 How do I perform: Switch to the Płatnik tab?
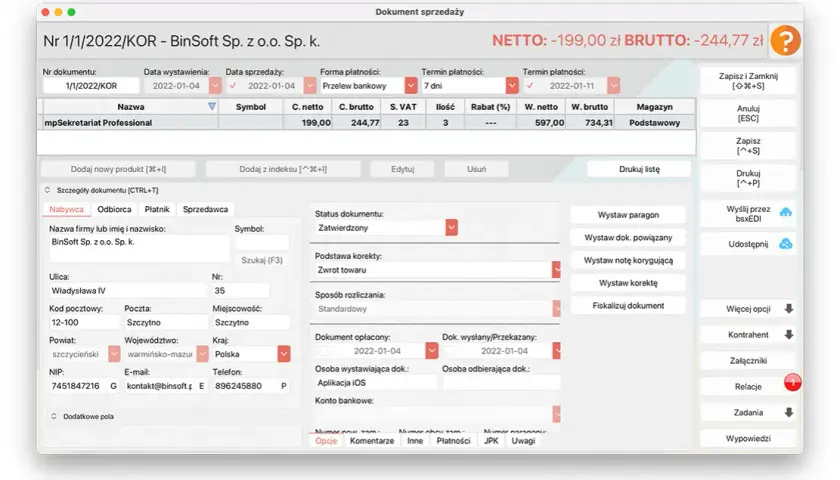click(157, 209)
